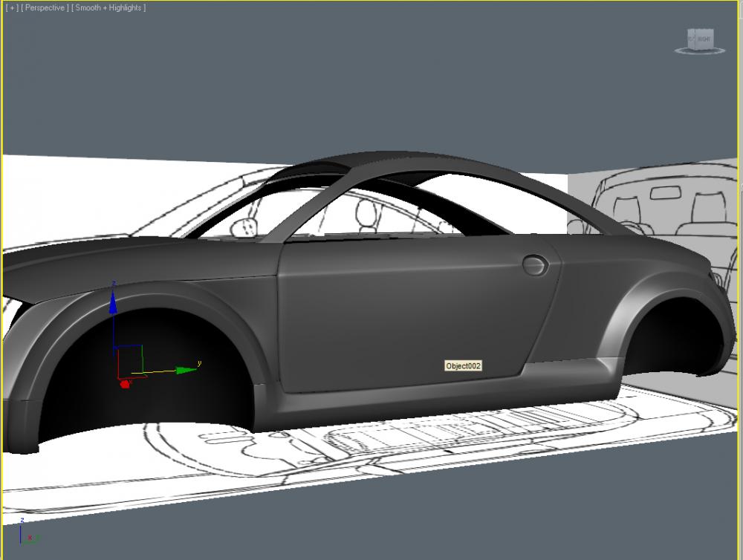
Task: Click the ViewCube compass ring
Action: tap(699, 52)
